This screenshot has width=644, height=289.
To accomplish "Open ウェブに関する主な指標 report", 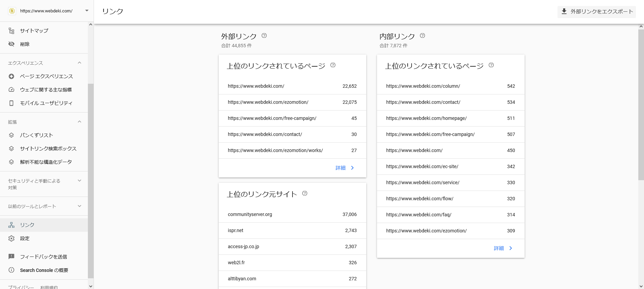I will point(44,90).
